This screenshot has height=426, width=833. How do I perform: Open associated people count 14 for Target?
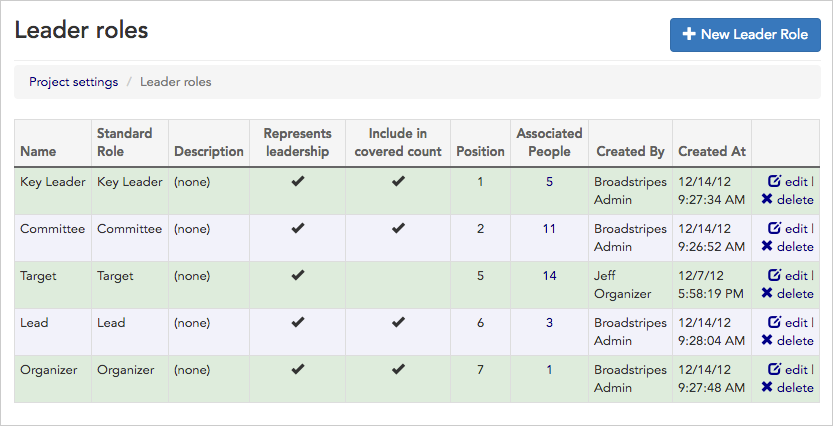pyautogui.click(x=549, y=276)
